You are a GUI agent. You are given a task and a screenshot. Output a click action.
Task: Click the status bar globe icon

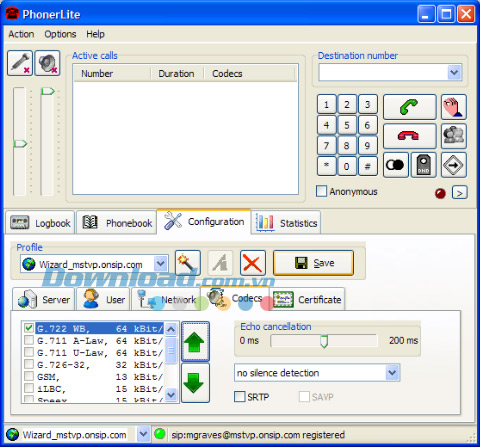pos(13,434)
